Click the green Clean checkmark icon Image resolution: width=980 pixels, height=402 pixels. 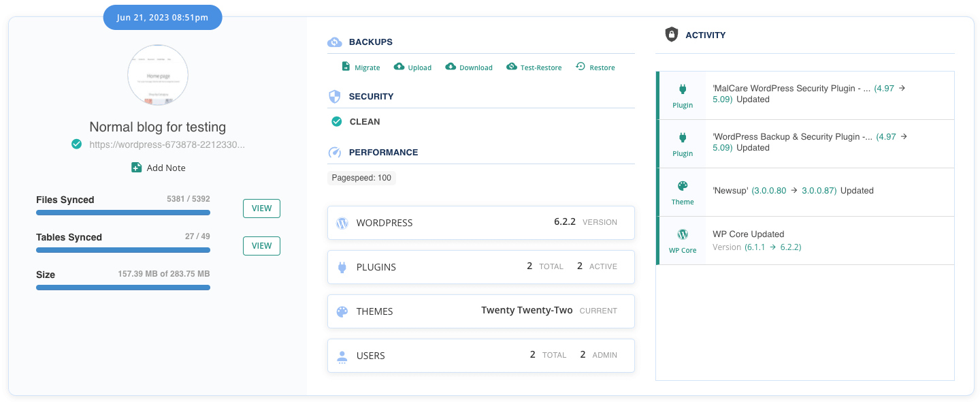[336, 122]
